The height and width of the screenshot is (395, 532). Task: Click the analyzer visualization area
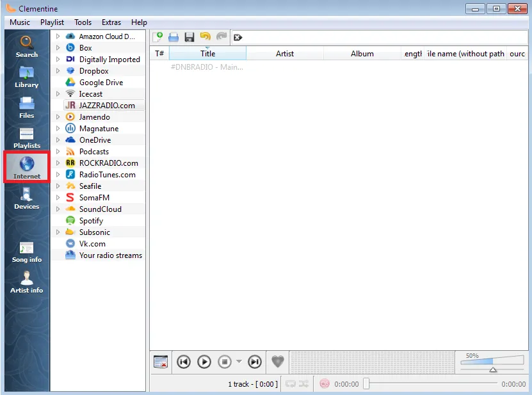372,362
